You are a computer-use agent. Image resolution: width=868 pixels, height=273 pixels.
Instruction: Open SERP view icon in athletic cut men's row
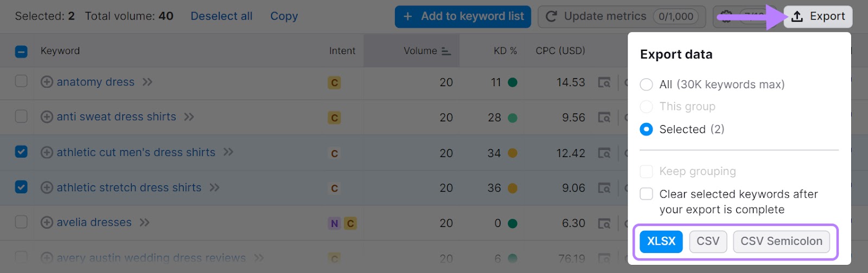pos(604,153)
